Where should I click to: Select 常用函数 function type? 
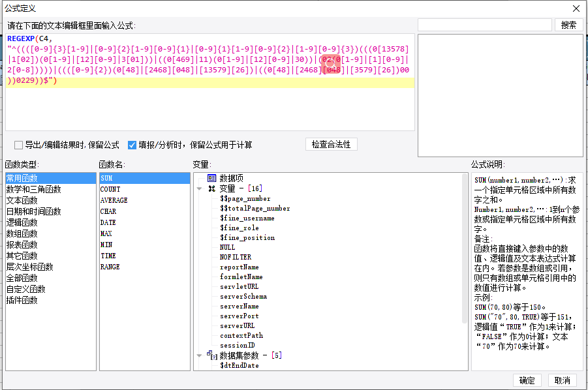[x=51, y=178]
